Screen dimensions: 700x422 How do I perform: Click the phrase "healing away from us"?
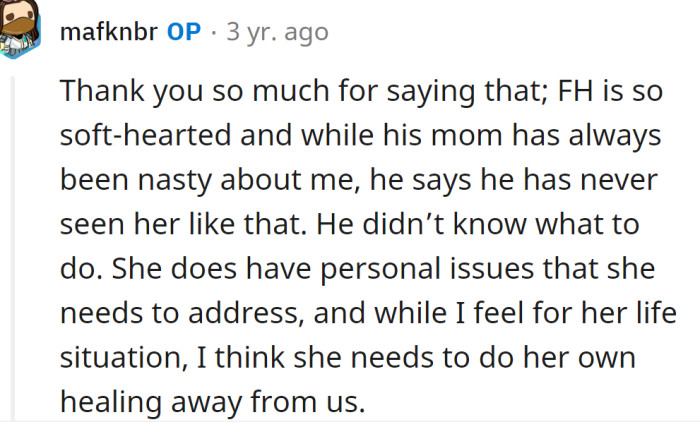tap(208, 401)
